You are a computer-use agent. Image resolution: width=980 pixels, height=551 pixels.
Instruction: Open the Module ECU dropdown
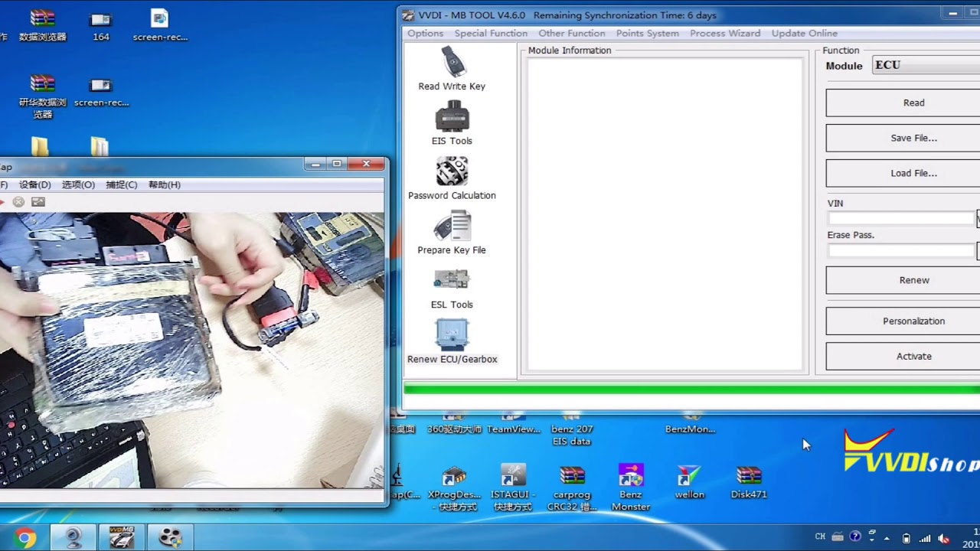[x=926, y=65]
